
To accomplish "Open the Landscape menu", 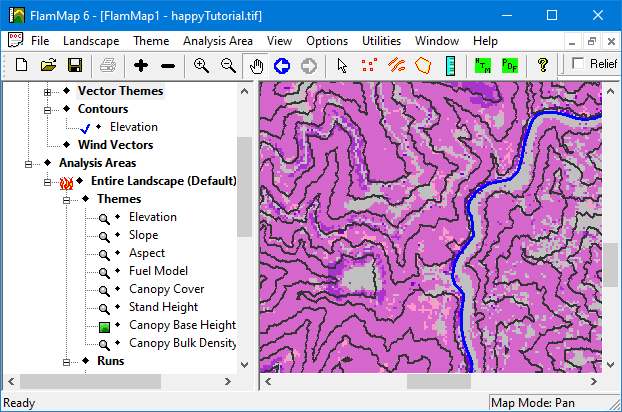I will (91, 41).
